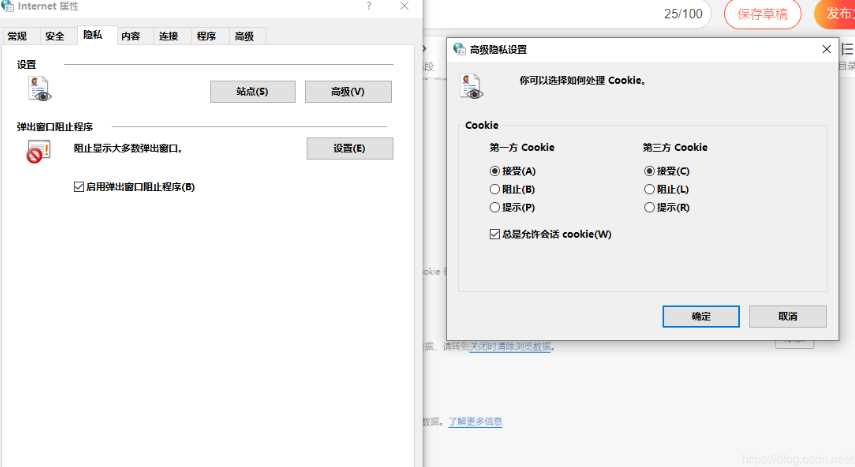Screen dimensions: 855x467
Task: Close the 高级隐私设置 dialog
Action: (x=826, y=49)
